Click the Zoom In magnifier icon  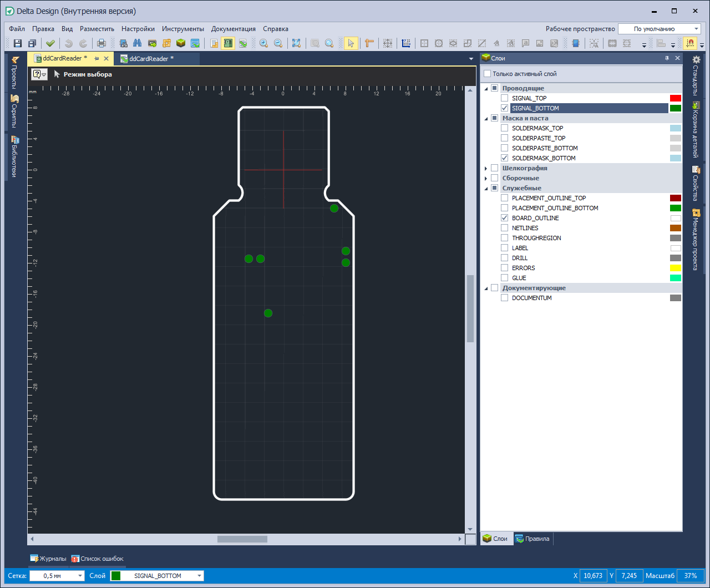[264, 43]
